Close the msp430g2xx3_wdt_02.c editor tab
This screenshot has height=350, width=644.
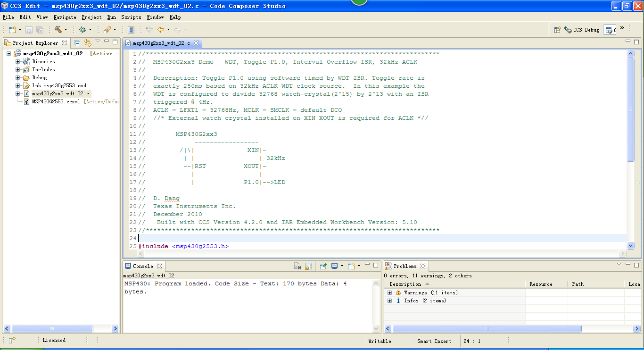(196, 43)
